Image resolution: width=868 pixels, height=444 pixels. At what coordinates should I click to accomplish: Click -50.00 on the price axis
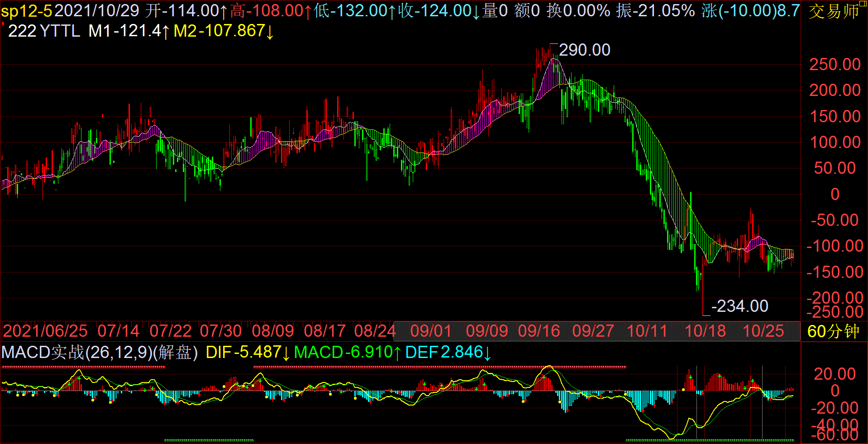(x=835, y=220)
